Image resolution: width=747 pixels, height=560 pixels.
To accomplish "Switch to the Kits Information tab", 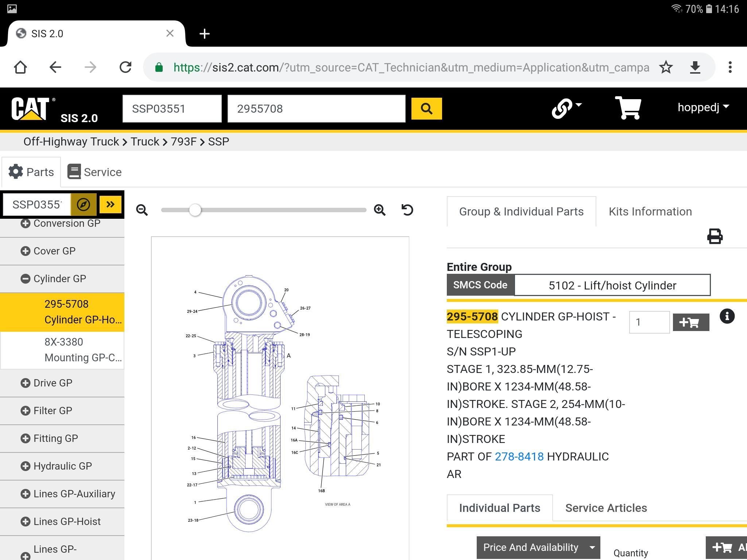I will click(x=650, y=211).
